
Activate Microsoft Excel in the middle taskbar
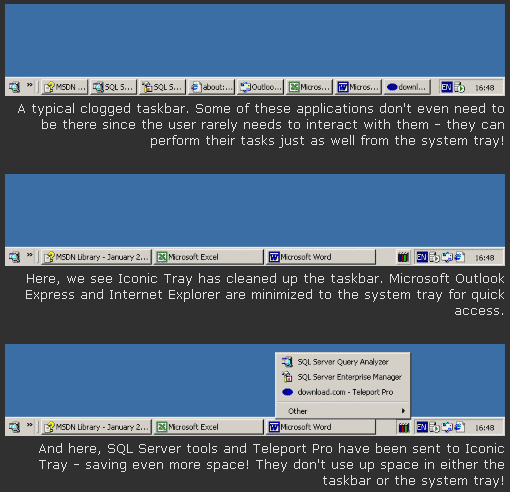(208, 257)
